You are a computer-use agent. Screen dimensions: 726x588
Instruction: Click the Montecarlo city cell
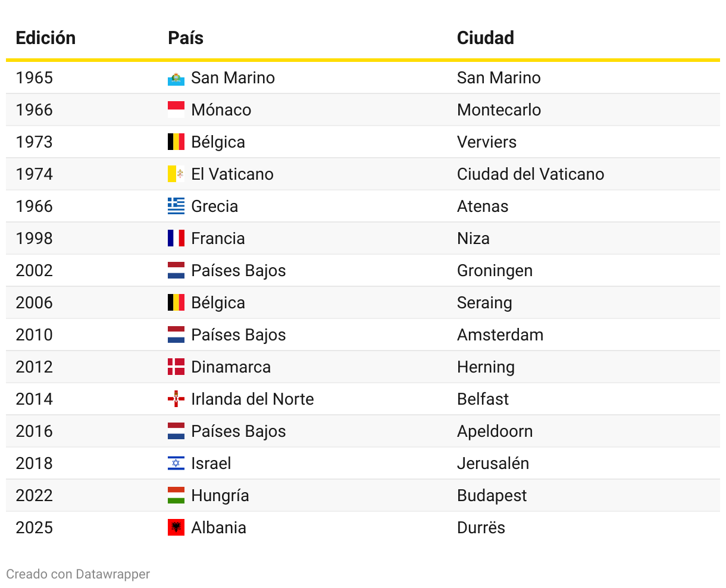pos(499,110)
